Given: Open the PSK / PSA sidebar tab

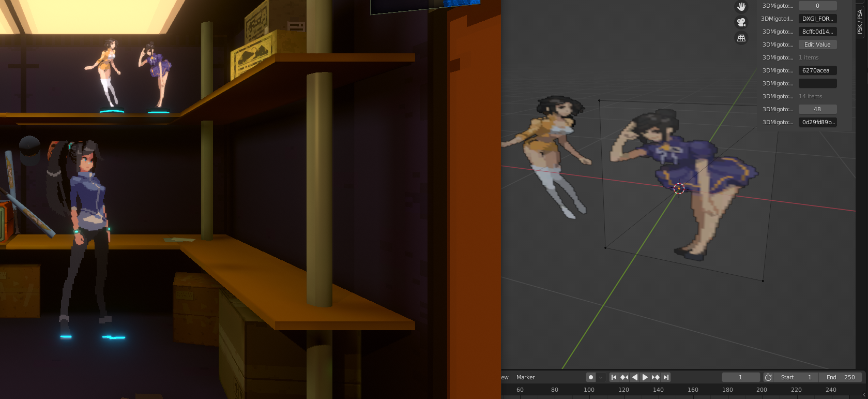Looking at the screenshot, I should coord(860,21).
